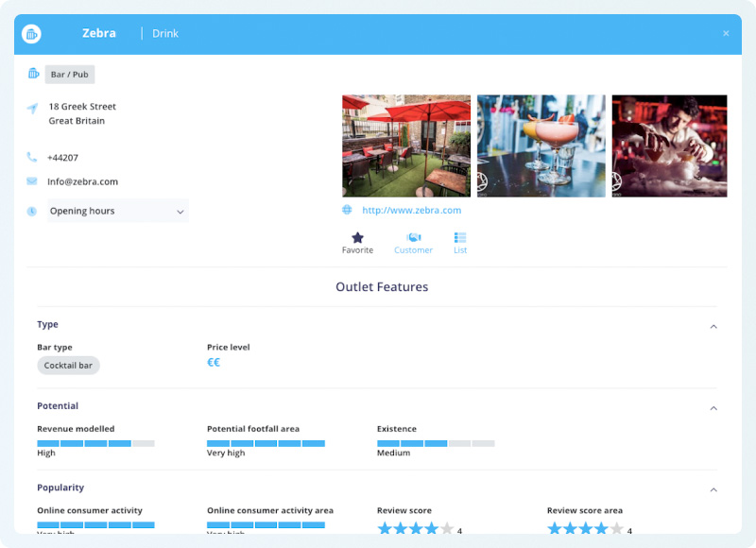Click the Online consumer activity area bar
This screenshot has height=548, width=756.
point(266,525)
